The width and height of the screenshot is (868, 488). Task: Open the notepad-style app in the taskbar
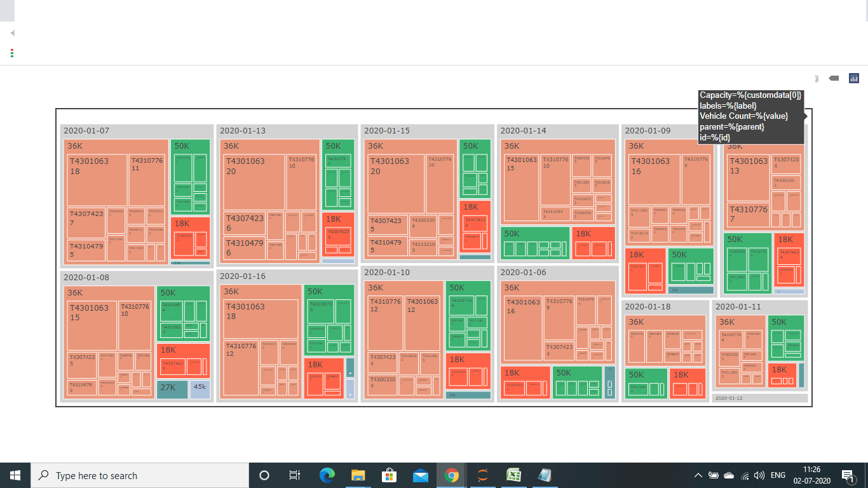545,475
